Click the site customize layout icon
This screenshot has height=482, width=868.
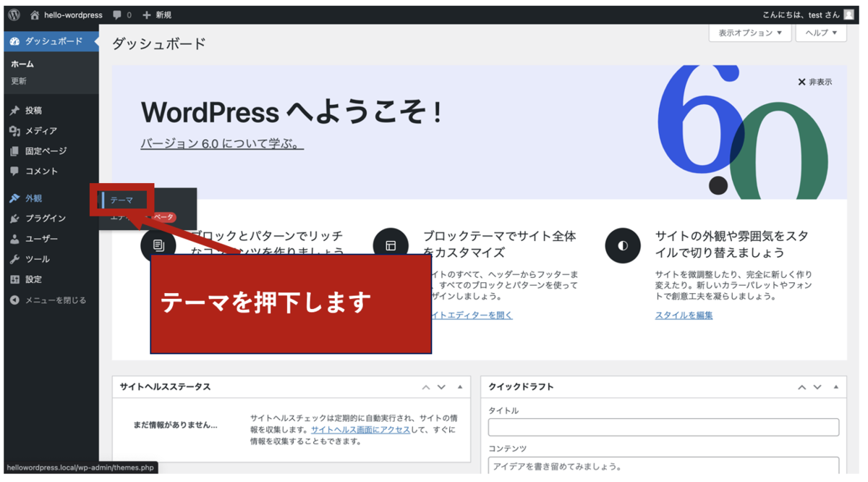[x=391, y=246]
